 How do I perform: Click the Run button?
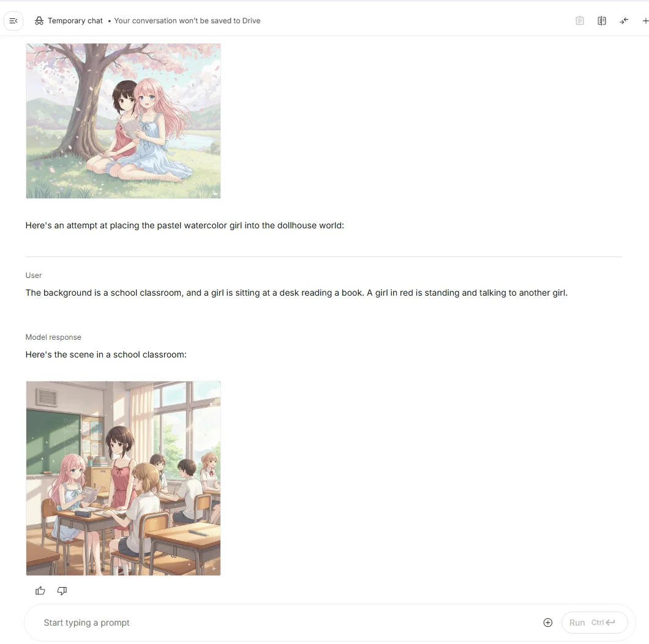pyautogui.click(x=595, y=623)
